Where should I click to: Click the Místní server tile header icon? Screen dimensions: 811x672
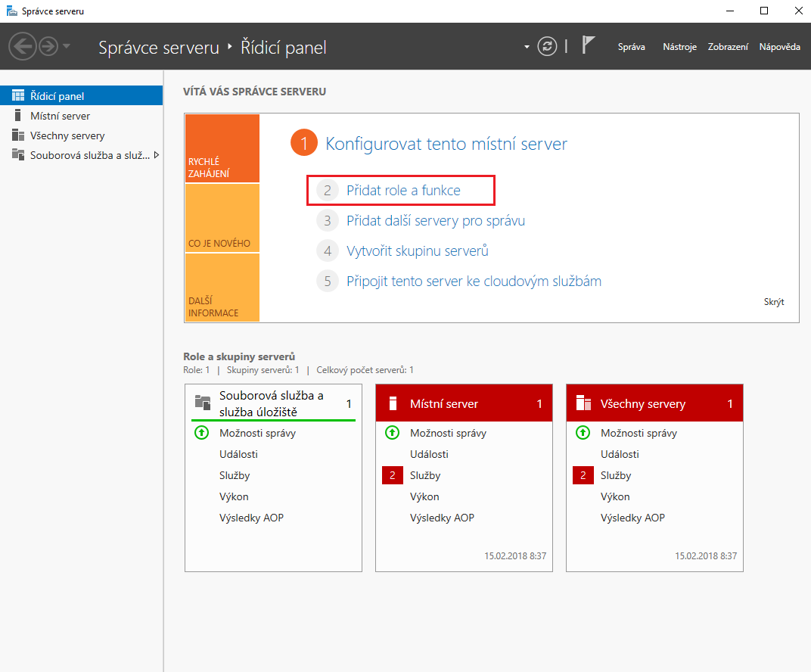coord(393,403)
